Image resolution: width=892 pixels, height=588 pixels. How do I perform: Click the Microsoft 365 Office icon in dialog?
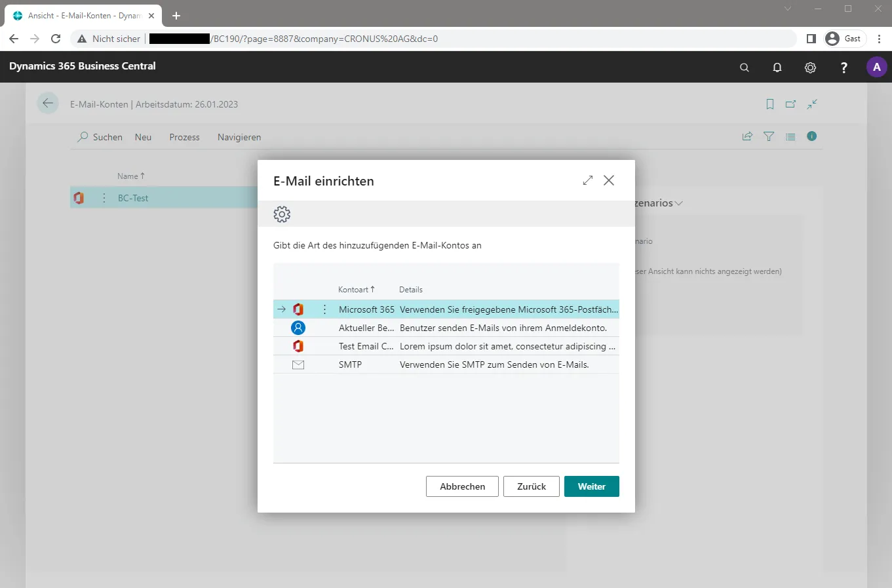pyautogui.click(x=298, y=309)
